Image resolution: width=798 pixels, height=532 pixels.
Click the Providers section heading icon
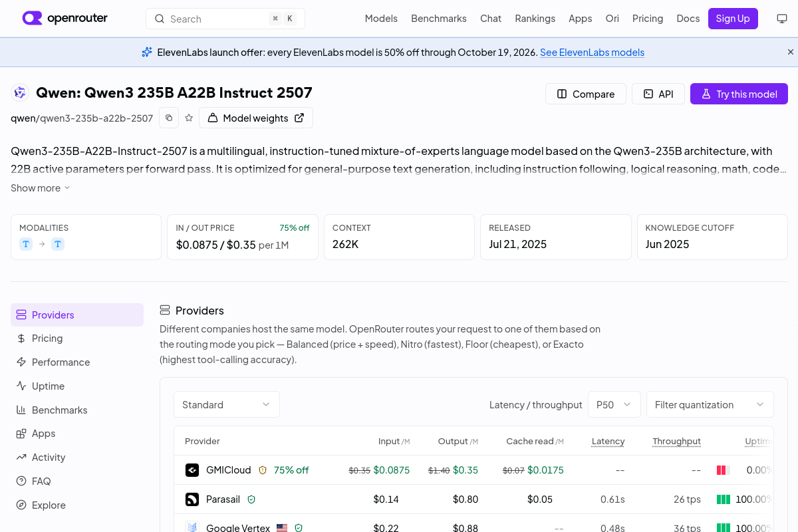[x=165, y=311]
